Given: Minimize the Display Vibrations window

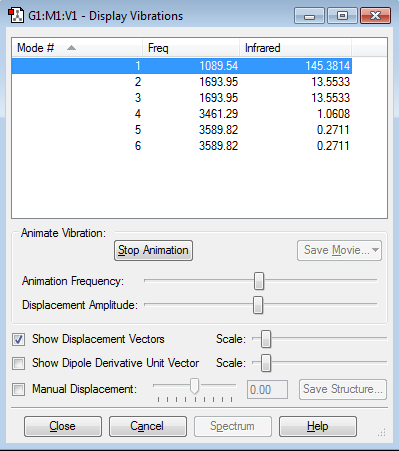Looking at the screenshot, I should pyautogui.click(x=309, y=16).
